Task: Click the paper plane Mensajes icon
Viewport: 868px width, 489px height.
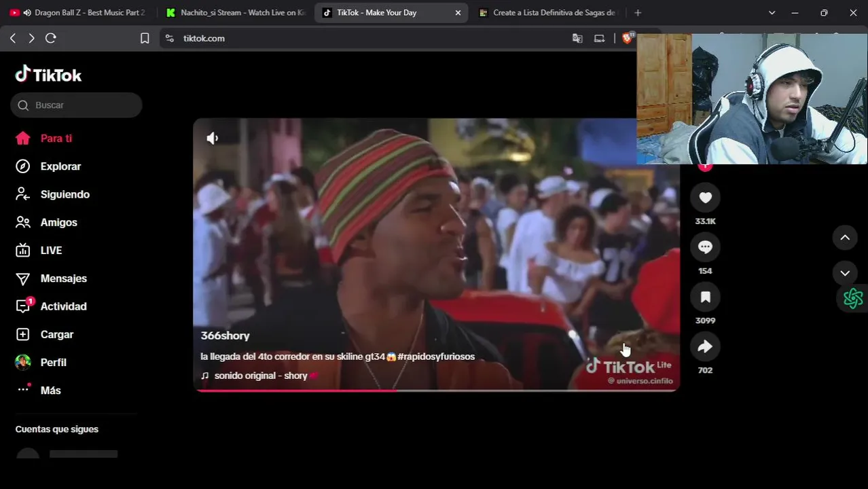Action: click(x=22, y=278)
